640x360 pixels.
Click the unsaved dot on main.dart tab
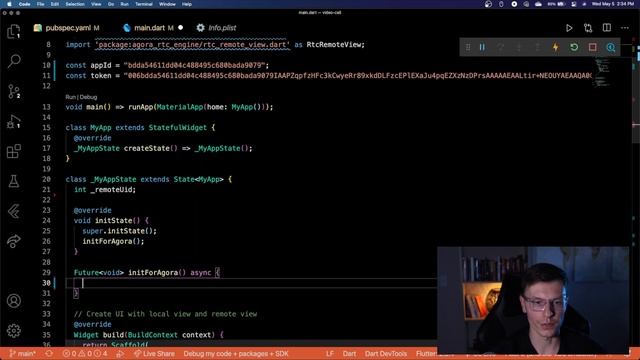pos(180,28)
